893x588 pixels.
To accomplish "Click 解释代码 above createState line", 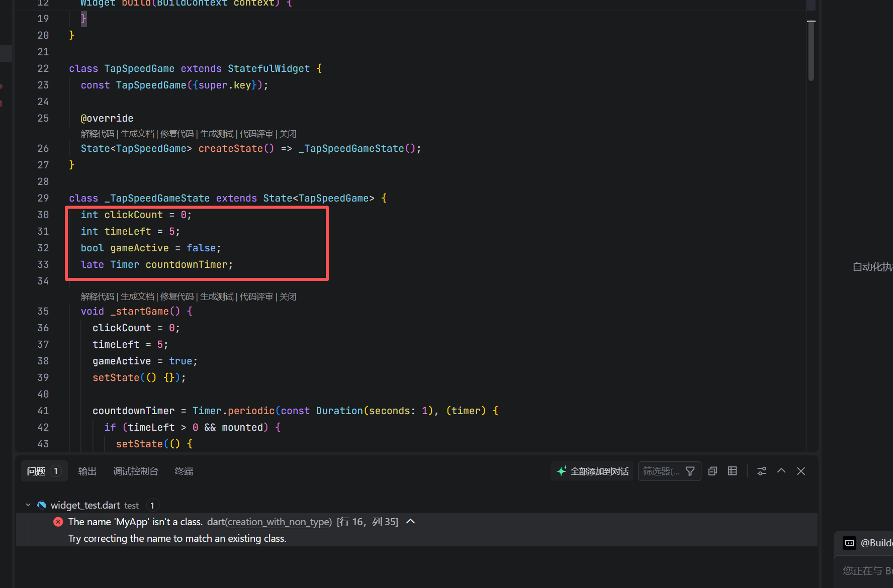I will click(98, 134).
